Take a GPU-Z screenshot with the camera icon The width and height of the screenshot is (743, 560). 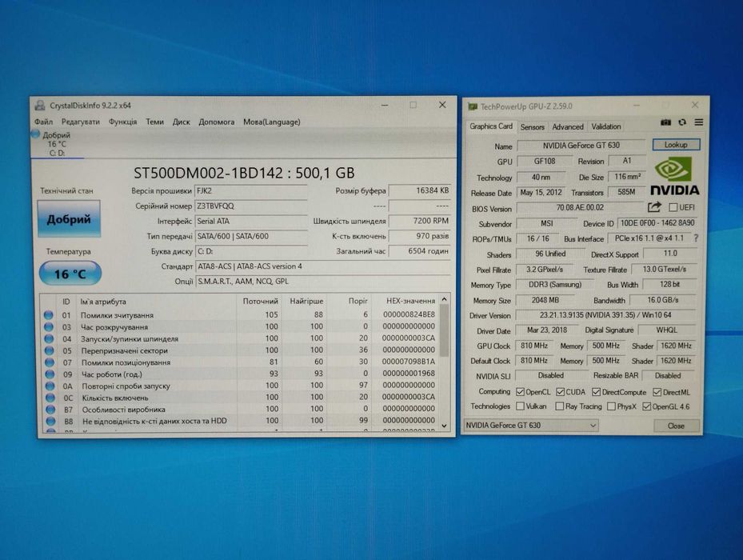(x=665, y=122)
